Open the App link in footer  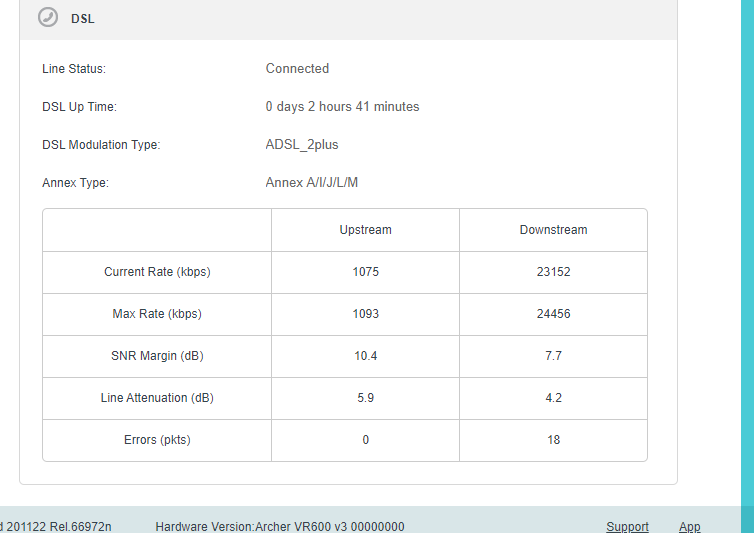(x=689, y=526)
